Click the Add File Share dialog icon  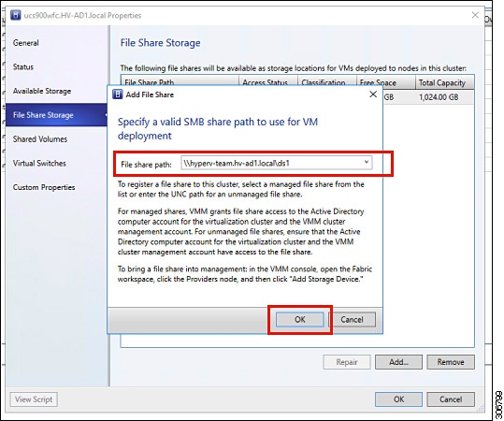tap(117, 94)
